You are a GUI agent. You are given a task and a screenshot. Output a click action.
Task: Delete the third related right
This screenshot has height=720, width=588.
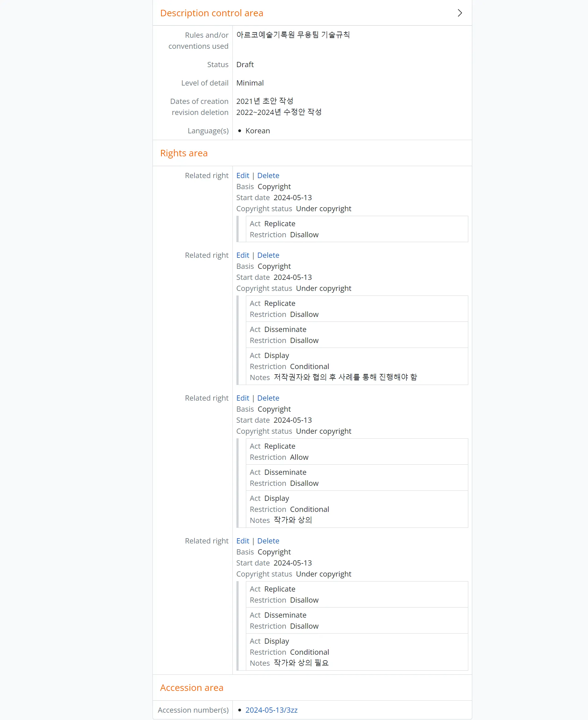coord(268,398)
